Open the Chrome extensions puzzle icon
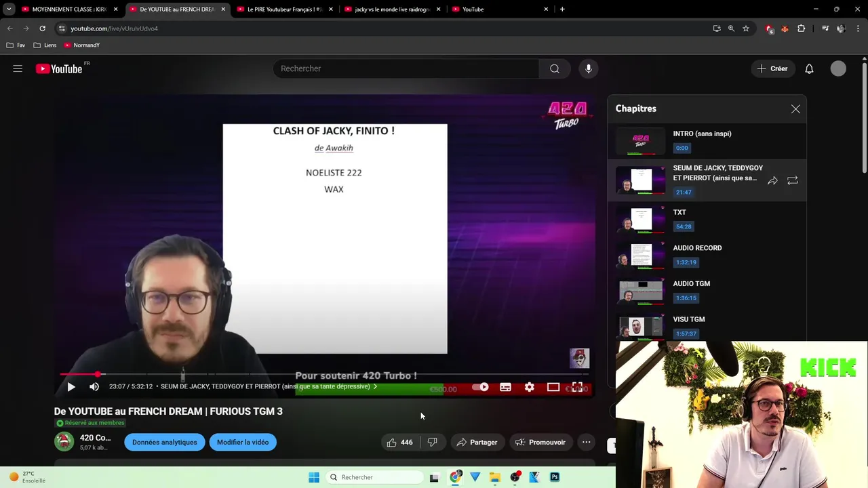This screenshot has height=488, width=868. coord(802,28)
